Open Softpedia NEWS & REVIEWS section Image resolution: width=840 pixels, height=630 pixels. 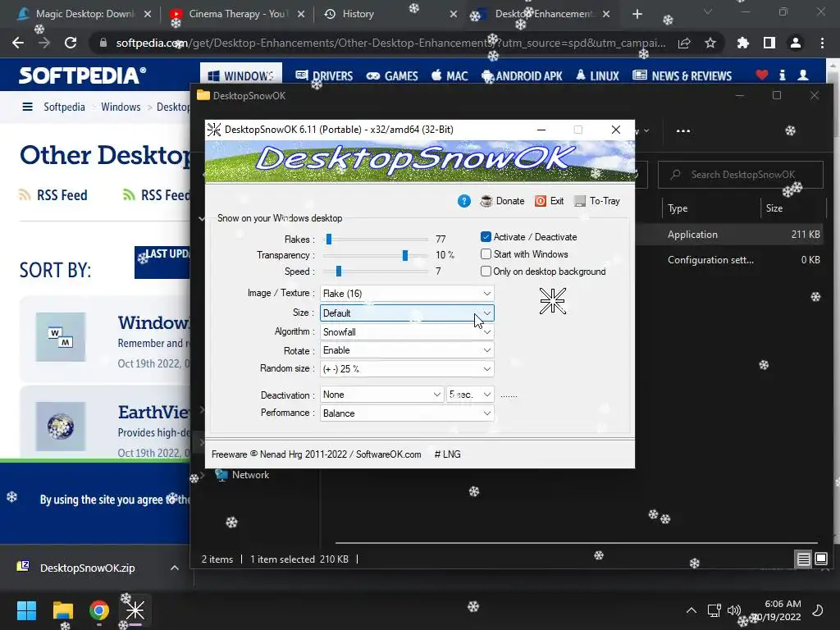click(682, 76)
